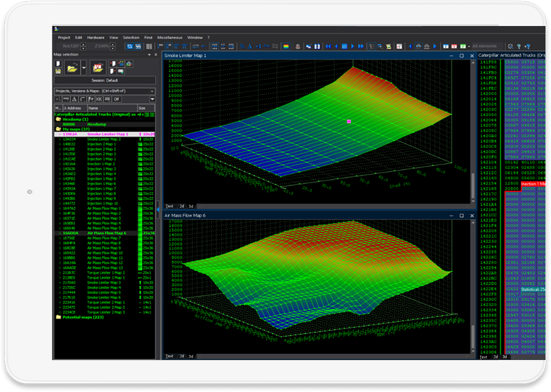Click the open project folder icon
Screen dimensions: 551x392
[x=72, y=67]
